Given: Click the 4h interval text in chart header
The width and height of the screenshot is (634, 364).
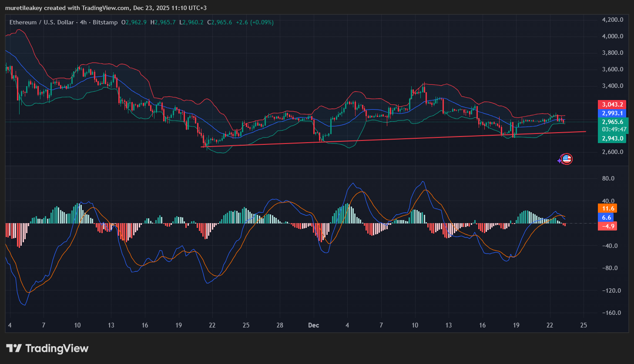Looking at the screenshot, I should point(84,22).
